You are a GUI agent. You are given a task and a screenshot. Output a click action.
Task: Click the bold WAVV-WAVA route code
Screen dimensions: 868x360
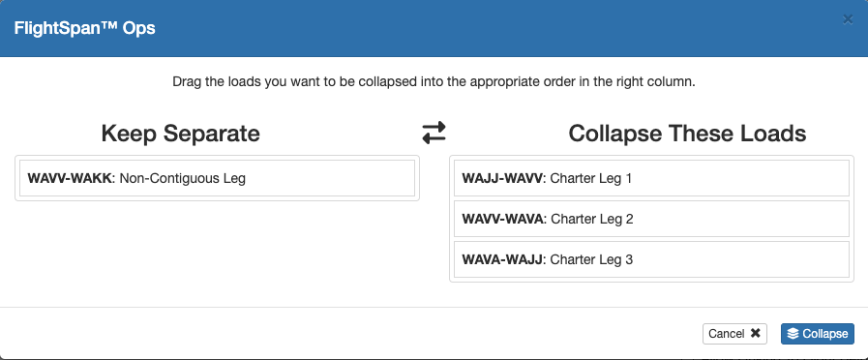click(x=504, y=219)
